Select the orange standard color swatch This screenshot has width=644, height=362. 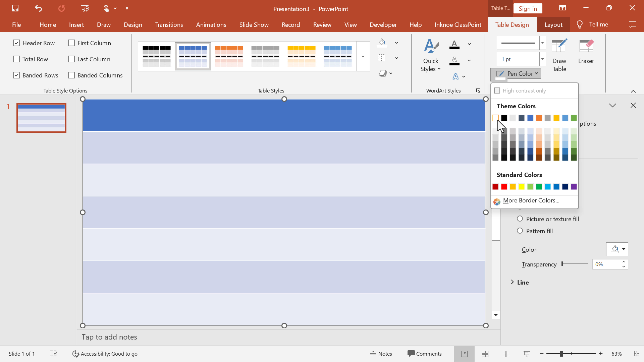pyautogui.click(x=513, y=186)
